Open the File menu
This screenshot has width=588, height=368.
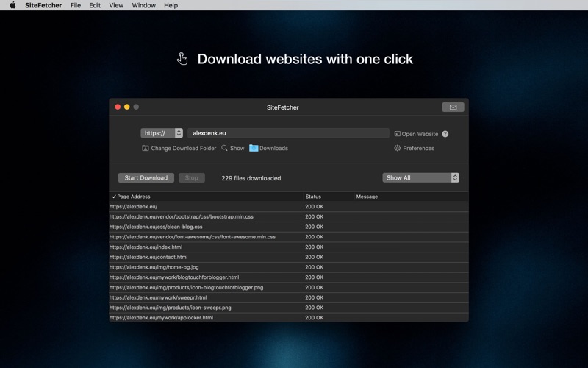point(76,5)
